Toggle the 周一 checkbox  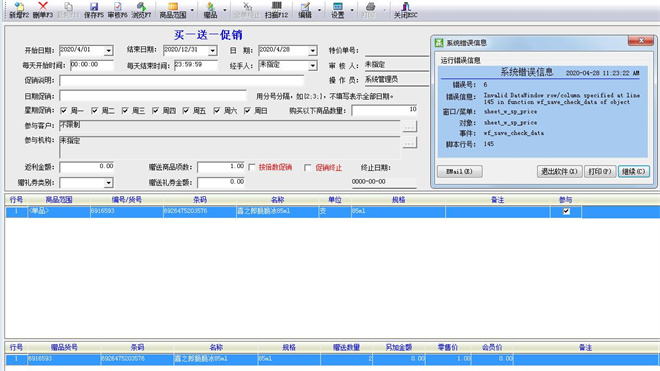pyautogui.click(x=64, y=111)
